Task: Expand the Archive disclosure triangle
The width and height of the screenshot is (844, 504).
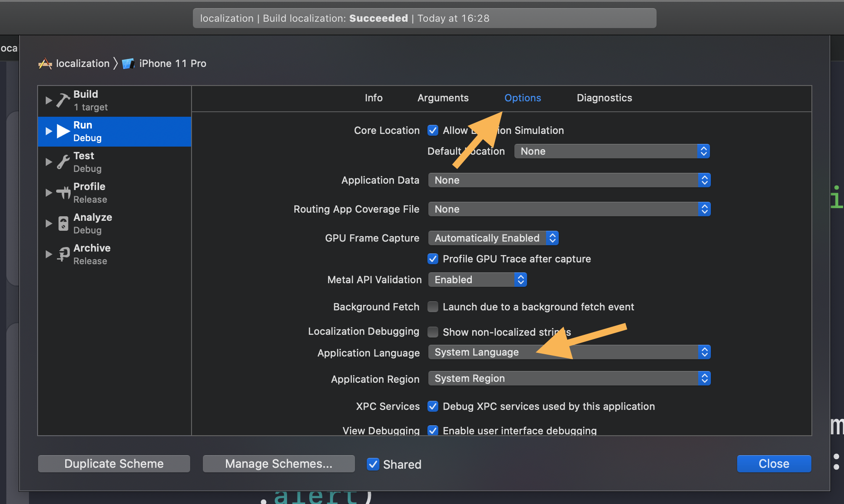Action: 48,254
